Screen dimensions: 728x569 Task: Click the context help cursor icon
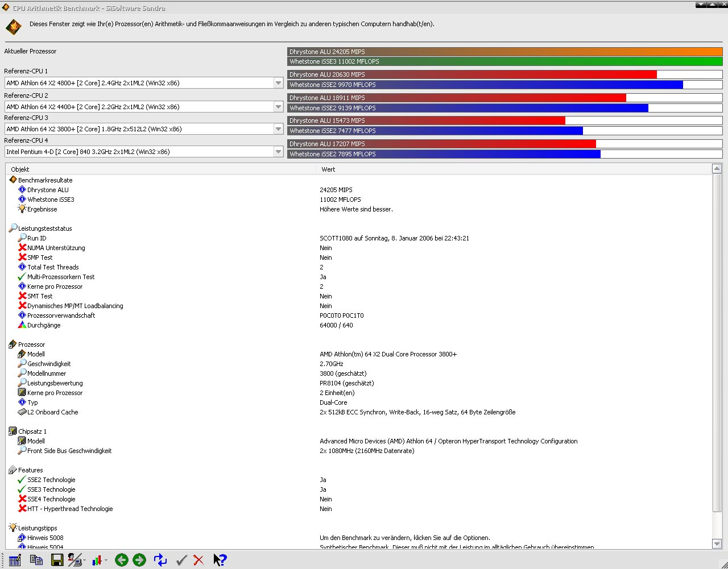220,560
